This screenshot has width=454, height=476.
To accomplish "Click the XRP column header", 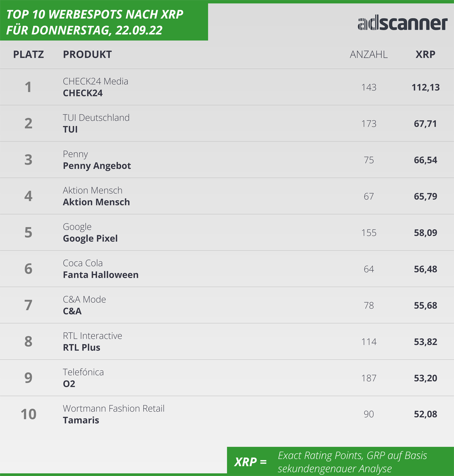I will click(425, 55).
